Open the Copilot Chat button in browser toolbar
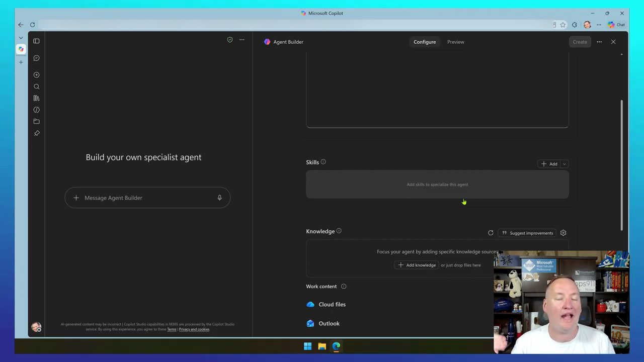Screen dimensions: 644x362 click(616, 25)
